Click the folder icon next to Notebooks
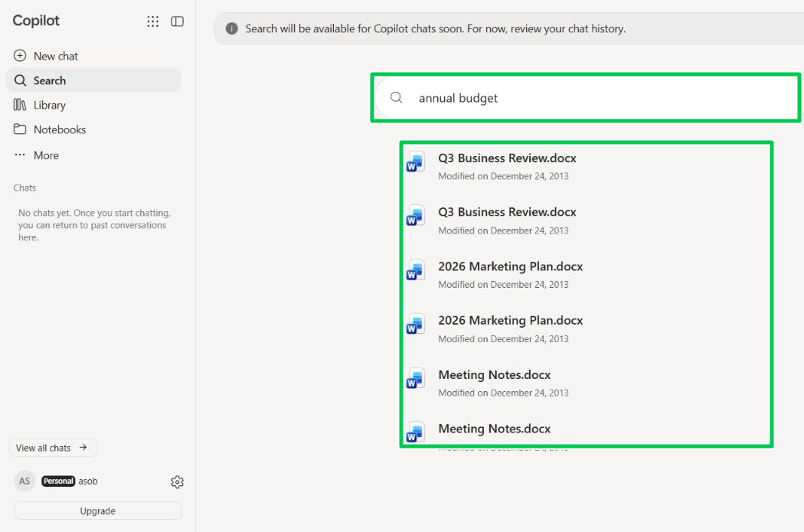Viewport: 804px width, 532px height. coord(20,129)
